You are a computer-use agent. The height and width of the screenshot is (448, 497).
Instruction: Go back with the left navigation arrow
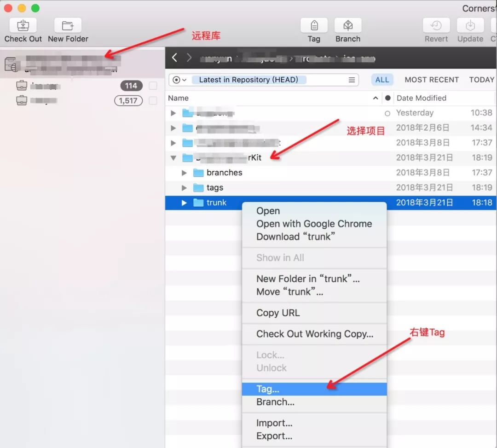point(174,58)
